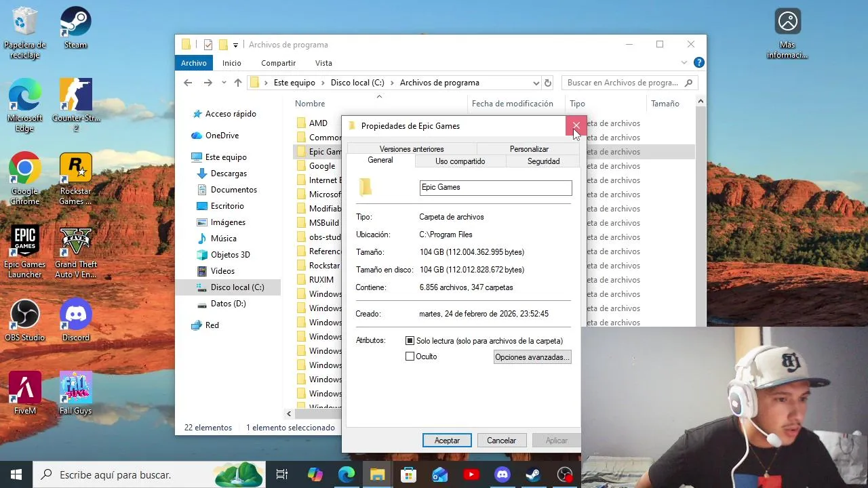Click Aceptar in properties dialog
Image resolution: width=868 pixels, height=488 pixels.
447,441
